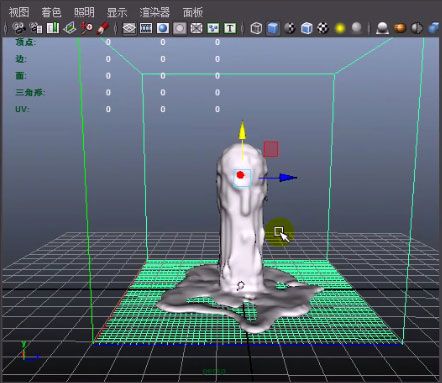Click the white sphere on base icon
Viewport: 442px width, 383px height.
[383, 28]
